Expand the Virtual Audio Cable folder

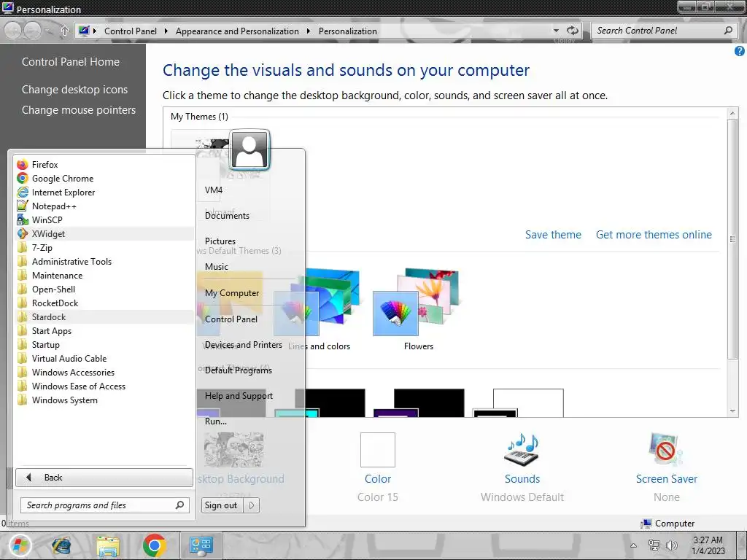click(x=104, y=358)
